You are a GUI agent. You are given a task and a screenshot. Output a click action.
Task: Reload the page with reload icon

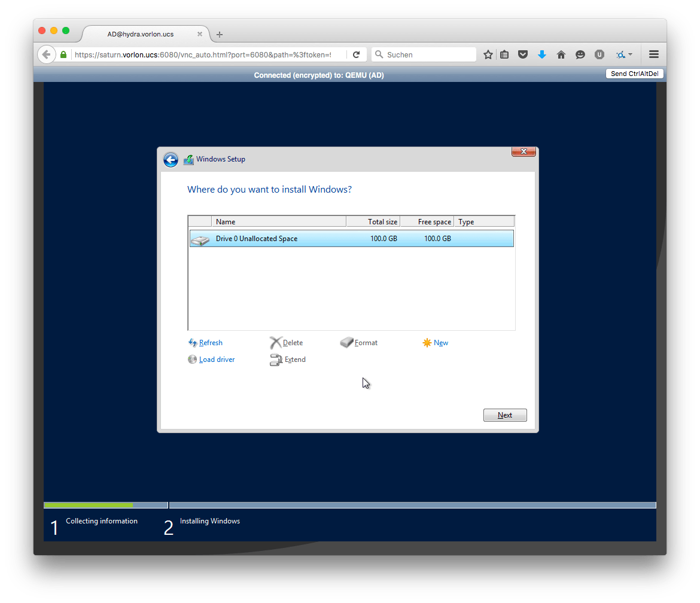point(356,54)
